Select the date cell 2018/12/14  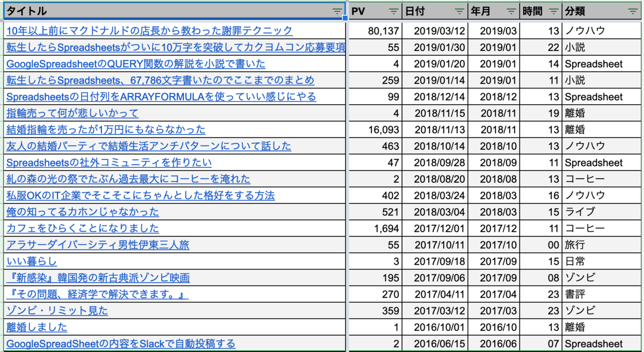tap(435, 97)
